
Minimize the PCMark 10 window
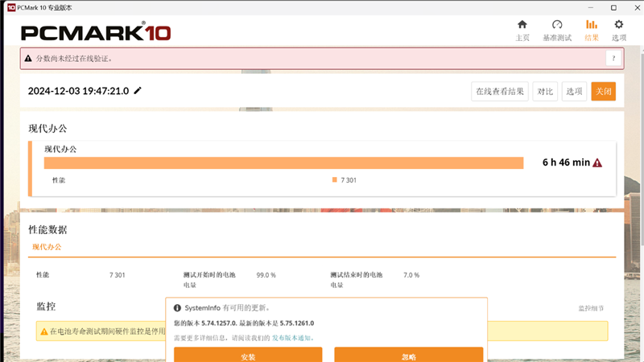[x=591, y=7]
